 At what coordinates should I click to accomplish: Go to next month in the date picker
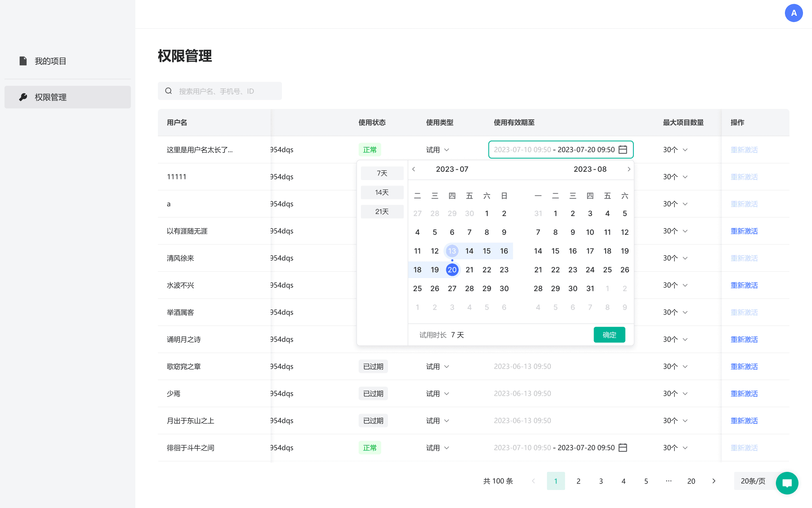point(629,169)
